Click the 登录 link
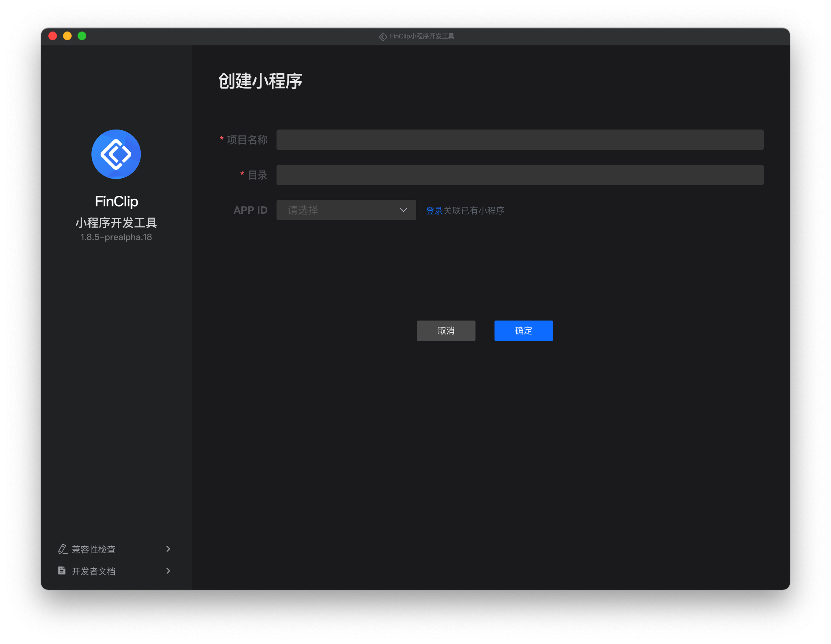This screenshot has width=831, height=644. pos(434,210)
